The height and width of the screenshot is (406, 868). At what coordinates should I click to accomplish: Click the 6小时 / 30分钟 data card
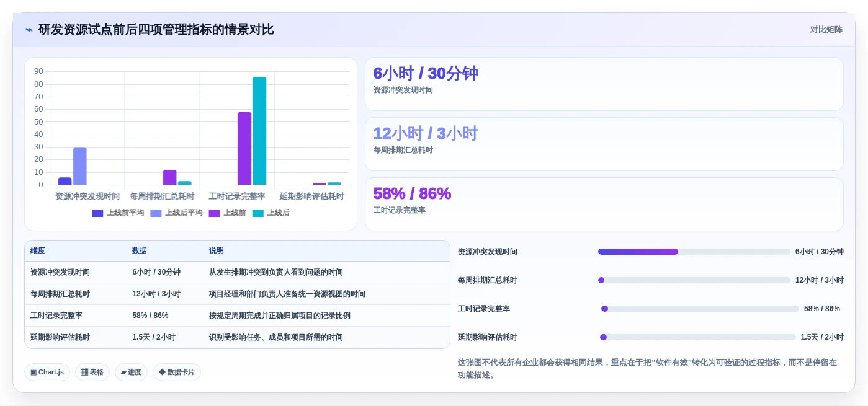604,84
